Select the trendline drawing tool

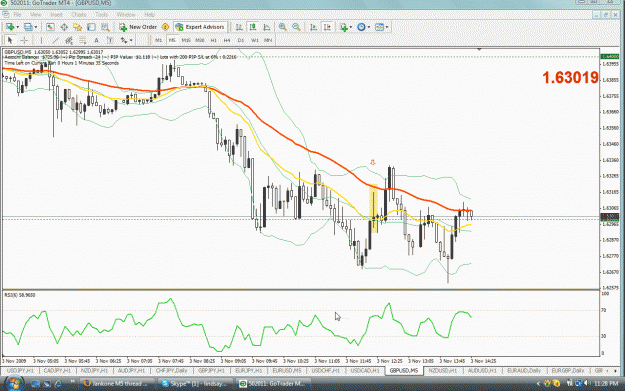pos(55,40)
